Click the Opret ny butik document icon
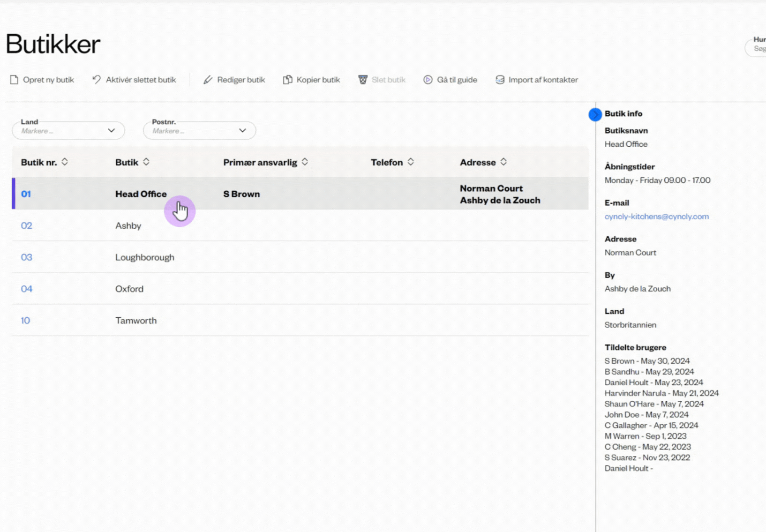Viewport: 766px width, 532px height. (14, 80)
